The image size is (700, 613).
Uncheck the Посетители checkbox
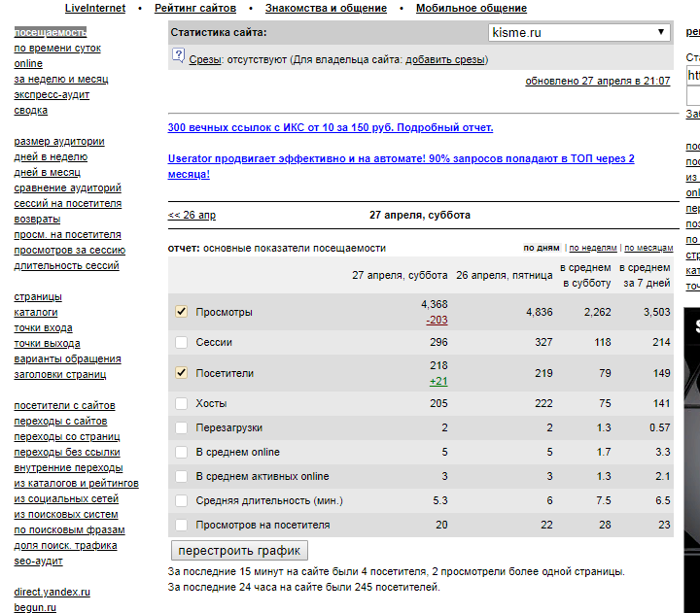point(181,372)
